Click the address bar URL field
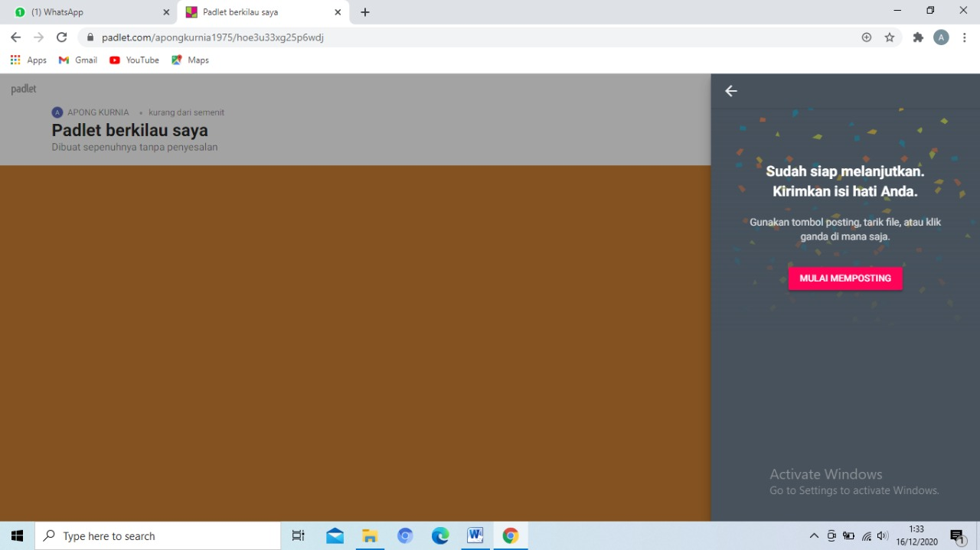Image resolution: width=980 pixels, height=550 pixels. 459,37
